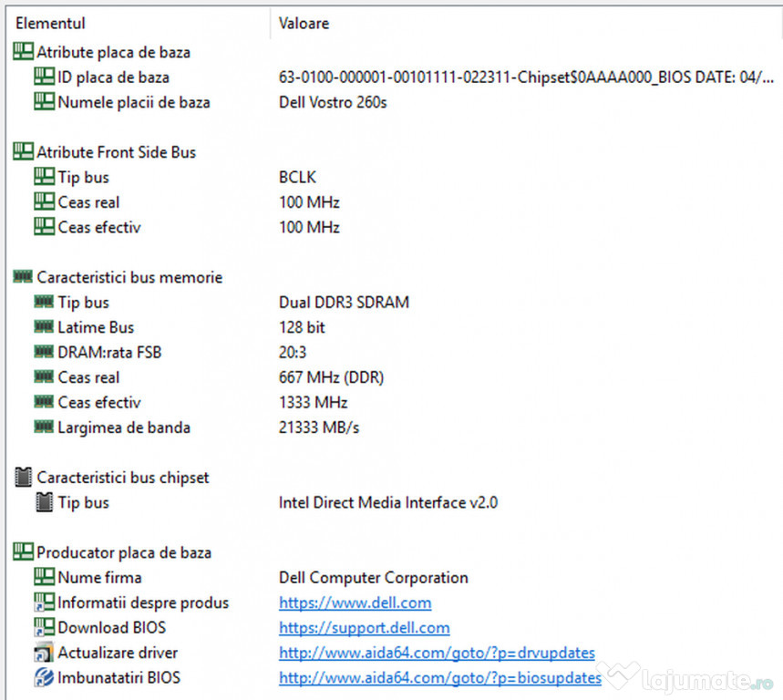Screen dimensions: 783x700
Task: Select the DRAM:rata FSB label
Action: click(x=110, y=352)
